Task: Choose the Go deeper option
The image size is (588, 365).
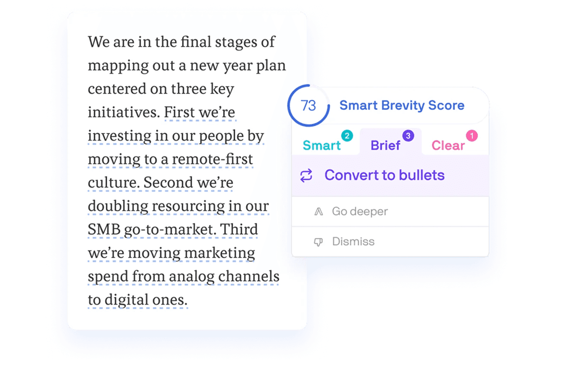Action: (360, 212)
